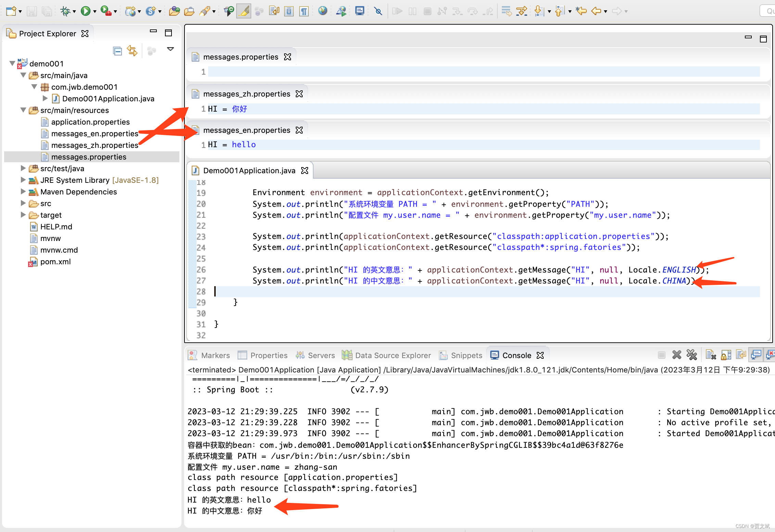775x532 pixels.
Task: Open the Properties view tab
Action: pyautogui.click(x=263, y=355)
